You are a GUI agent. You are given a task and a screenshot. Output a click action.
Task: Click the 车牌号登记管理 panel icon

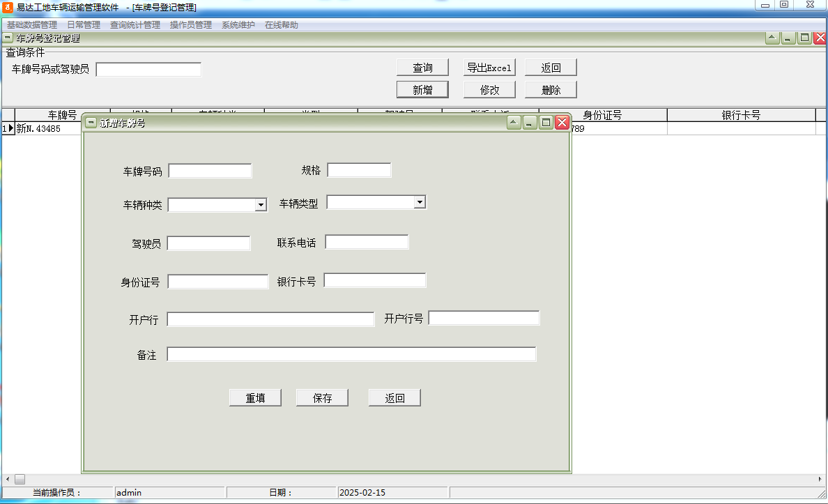7,38
